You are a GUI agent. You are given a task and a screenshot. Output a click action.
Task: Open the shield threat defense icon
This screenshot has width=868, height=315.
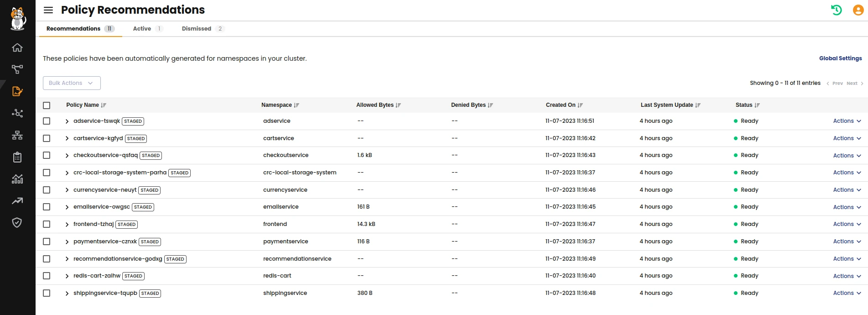[x=17, y=222]
